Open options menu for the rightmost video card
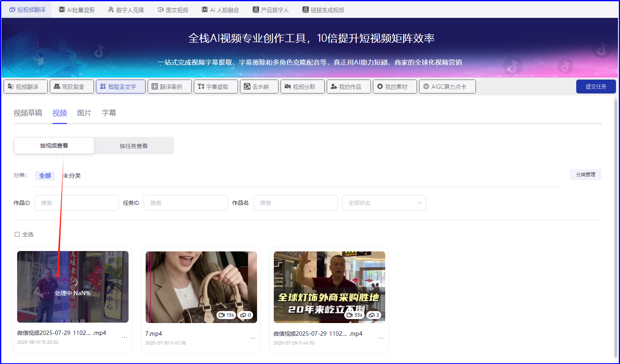 point(381,337)
